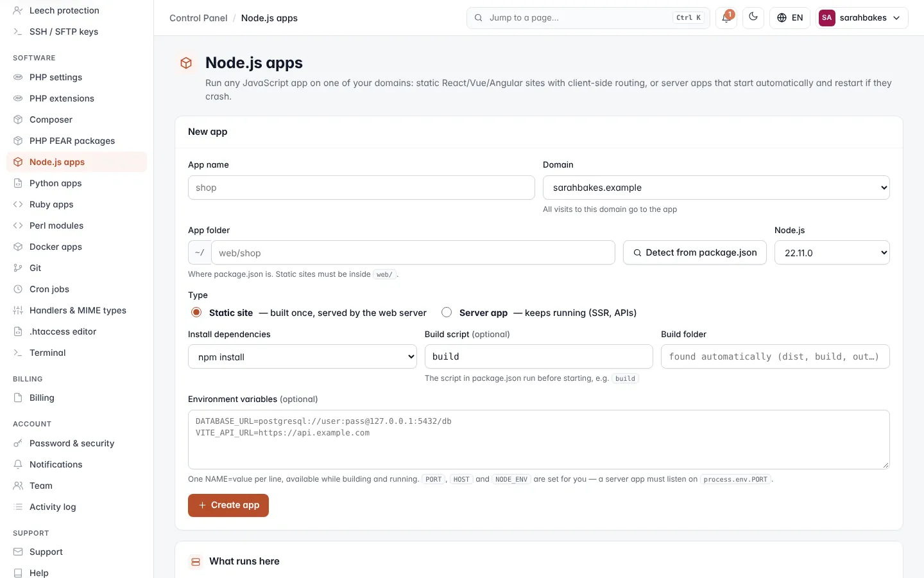Click the Support envelope icon

click(18, 552)
